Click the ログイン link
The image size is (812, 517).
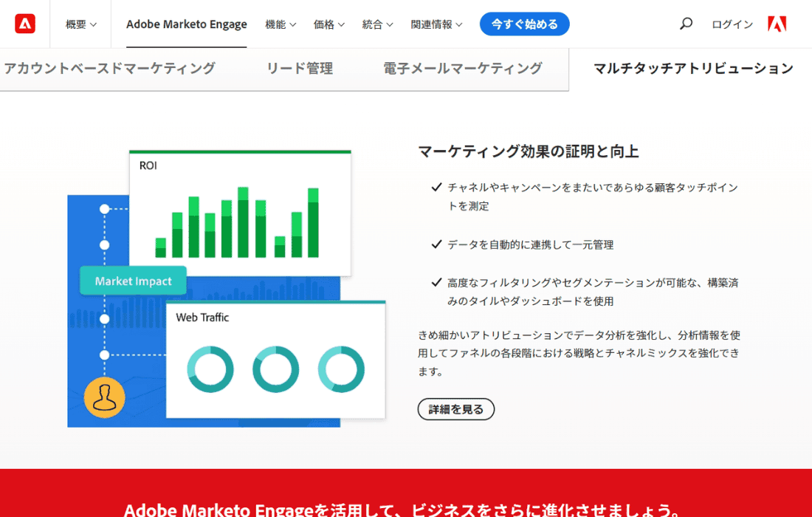tap(732, 24)
